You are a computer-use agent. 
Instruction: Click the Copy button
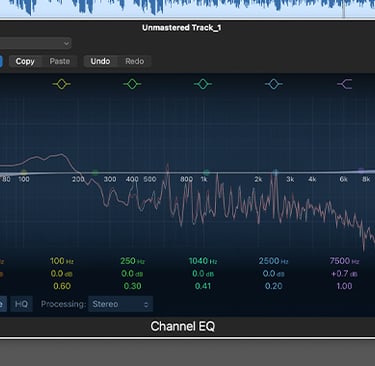click(x=25, y=61)
